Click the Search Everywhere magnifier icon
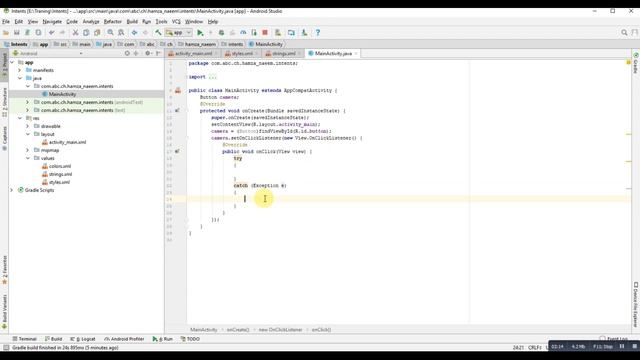Viewport: 640px width, 360px height. click(624, 33)
